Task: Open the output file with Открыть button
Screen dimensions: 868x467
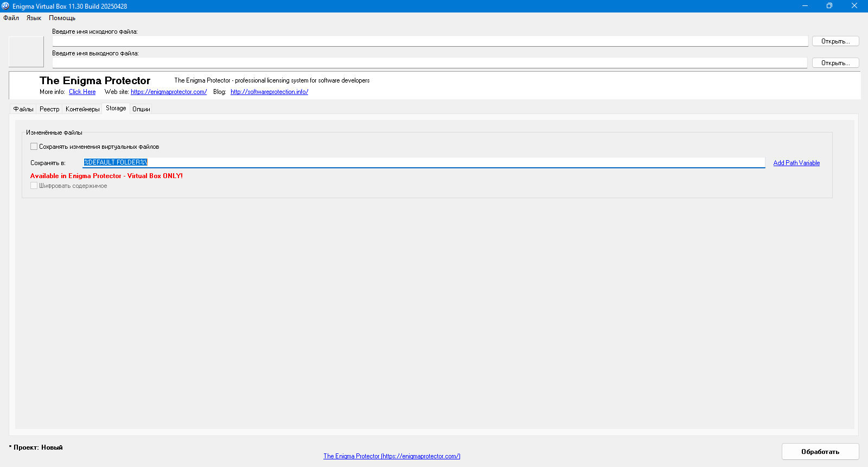Action: pyautogui.click(x=835, y=63)
